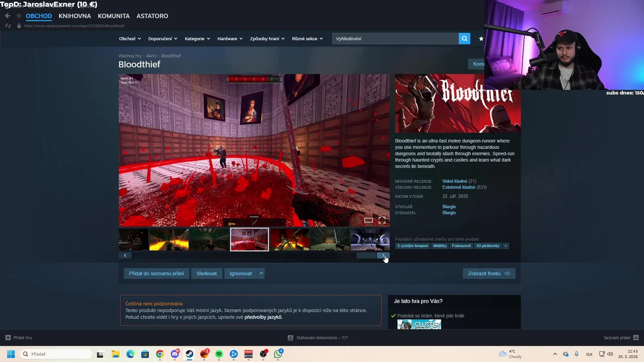The width and height of the screenshot is (644, 362).
Task: Open the arrow dropdown next to Ignorovat
Action: pos(261,274)
